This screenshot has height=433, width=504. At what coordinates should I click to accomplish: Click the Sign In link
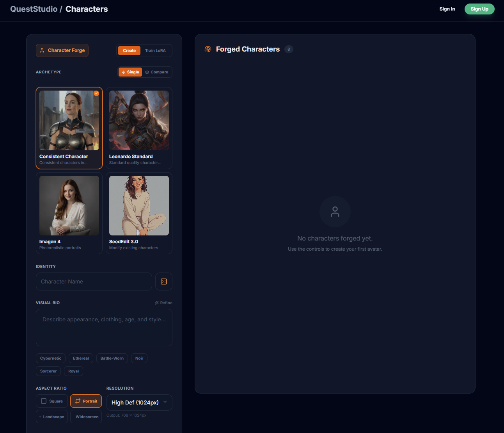point(447,9)
